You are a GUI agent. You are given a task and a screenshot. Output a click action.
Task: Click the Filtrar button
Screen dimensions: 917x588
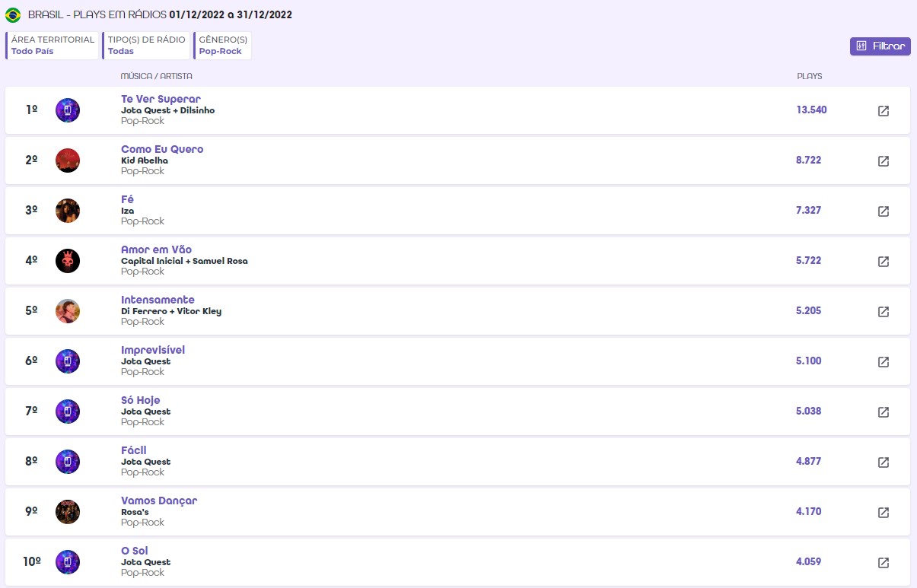click(880, 46)
